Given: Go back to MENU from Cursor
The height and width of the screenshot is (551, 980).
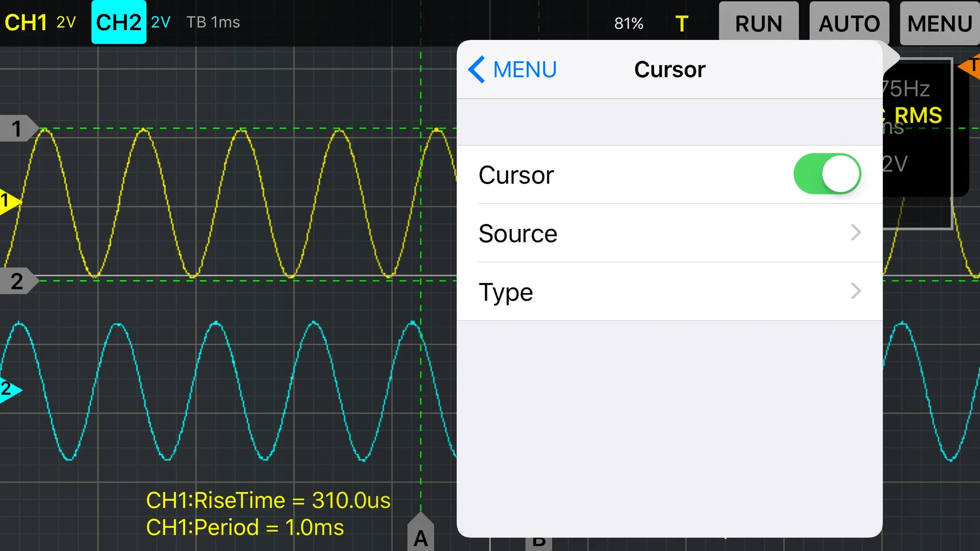Looking at the screenshot, I should click(524, 69).
